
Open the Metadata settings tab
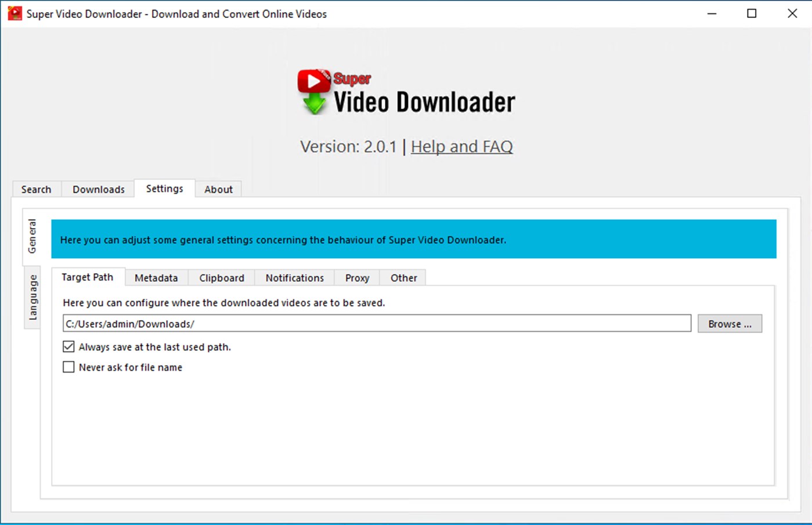coord(156,278)
